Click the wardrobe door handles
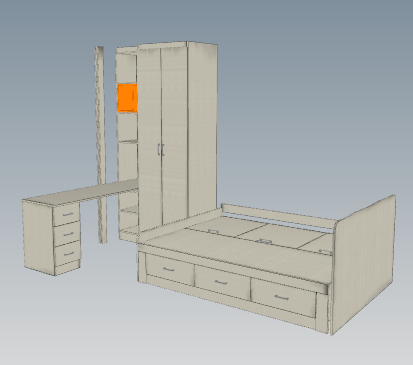413x365 pixels. tap(161, 150)
